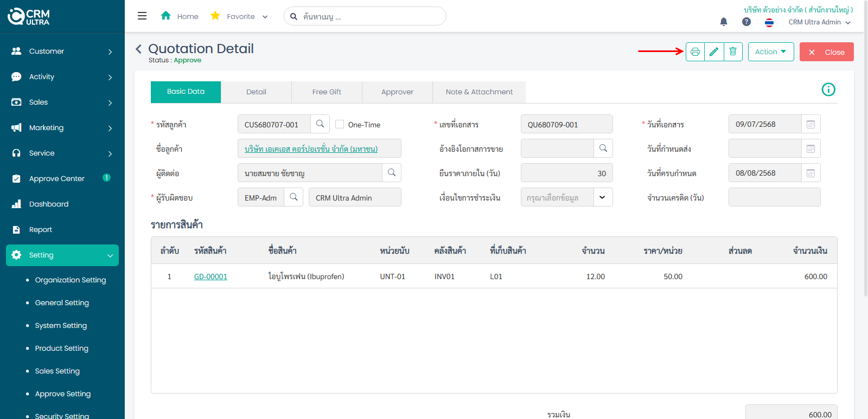Click the hamburger menu icon

tap(142, 16)
